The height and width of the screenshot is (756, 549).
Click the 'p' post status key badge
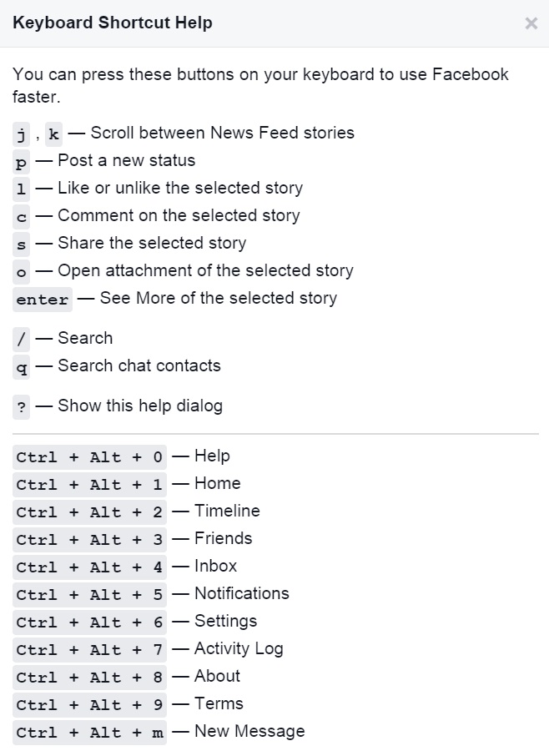point(22,161)
